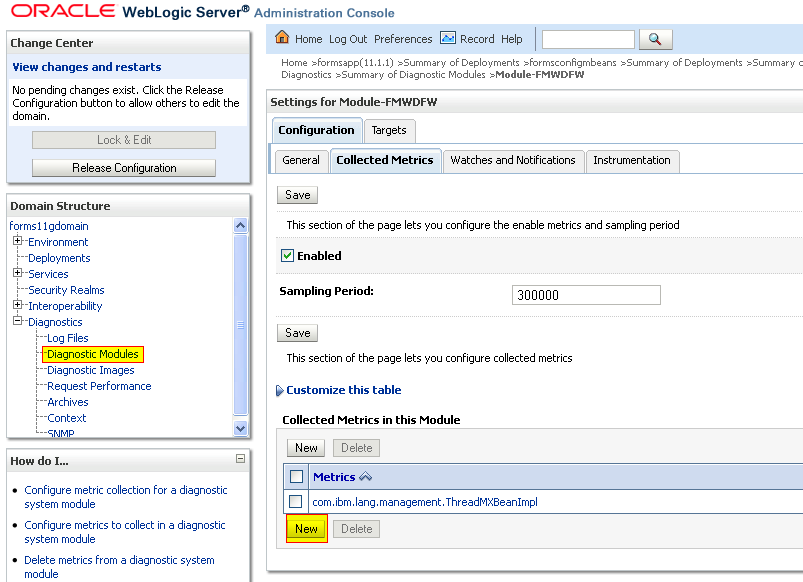Click the Release Configuration button
Screen dimensions: 803x582
pos(124,168)
